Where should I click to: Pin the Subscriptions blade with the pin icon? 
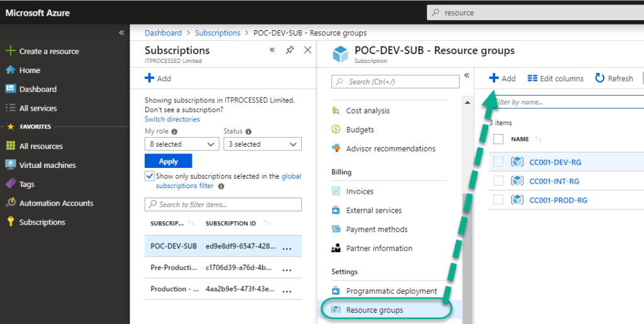[x=290, y=50]
